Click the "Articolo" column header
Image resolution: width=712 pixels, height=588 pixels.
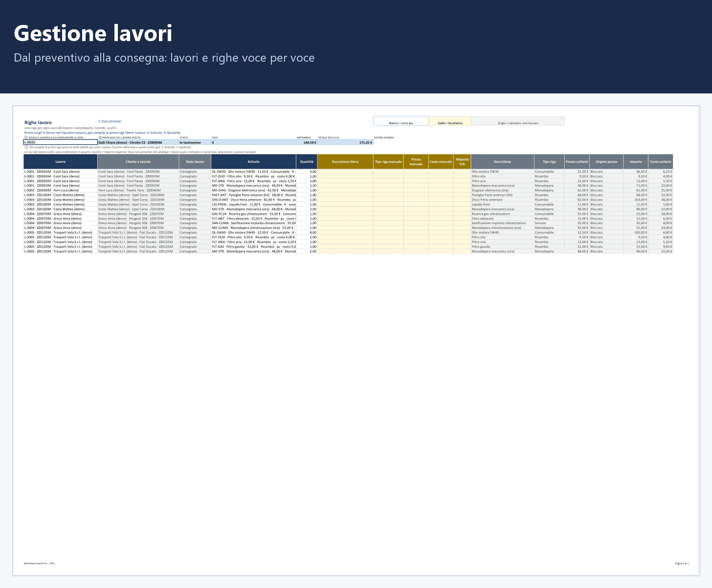254,161
